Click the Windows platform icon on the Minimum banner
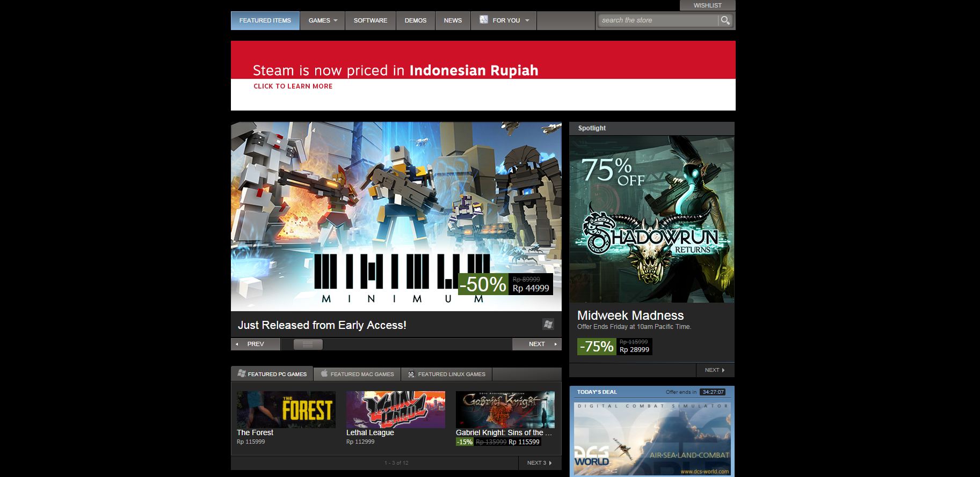980x477 pixels. click(x=548, y=324)
